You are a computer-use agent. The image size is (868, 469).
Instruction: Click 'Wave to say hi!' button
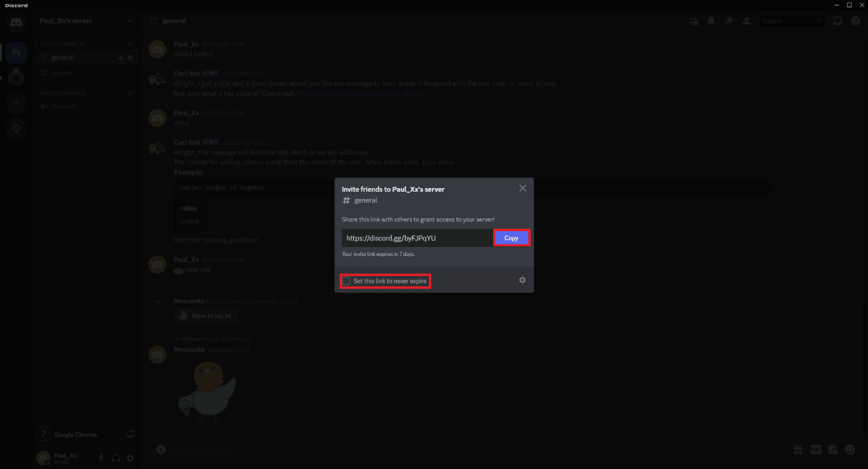click(206, 315)
